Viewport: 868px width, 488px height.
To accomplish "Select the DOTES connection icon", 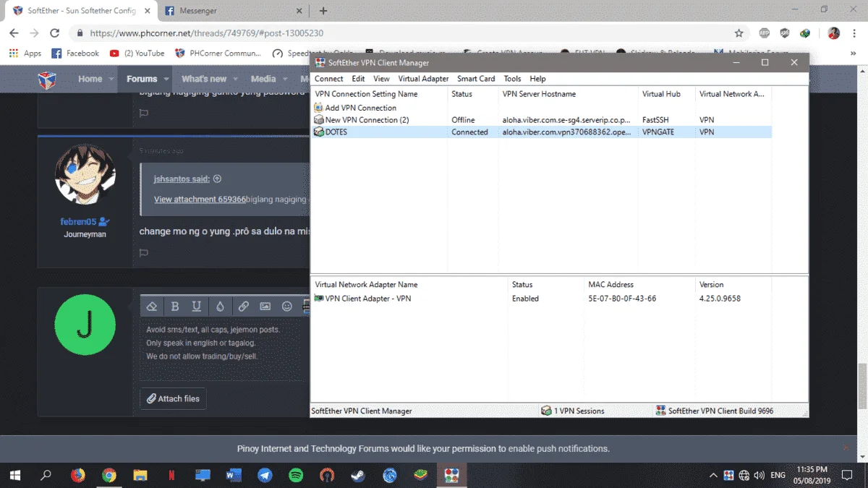I will [x=319, y=132].
